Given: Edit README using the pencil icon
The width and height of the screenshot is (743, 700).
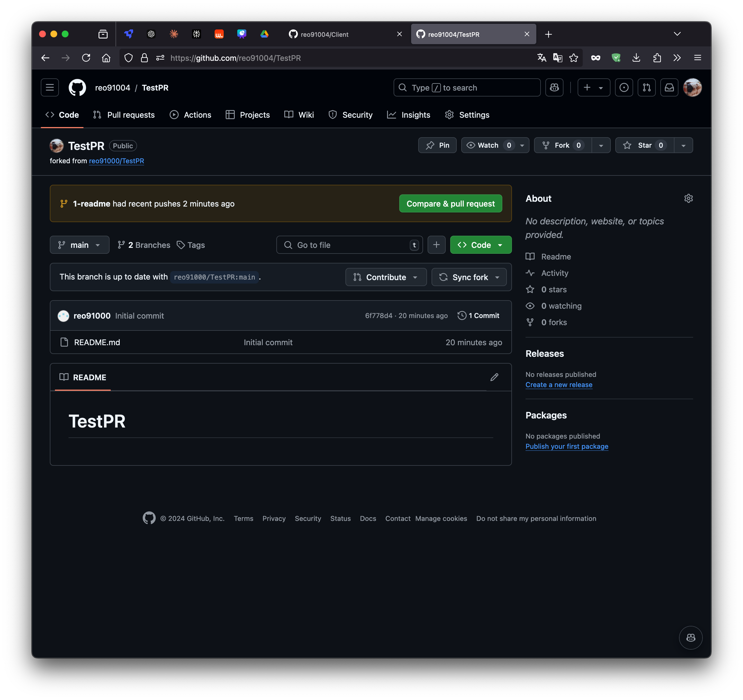Looking at the screenshot, I should 494,377.
